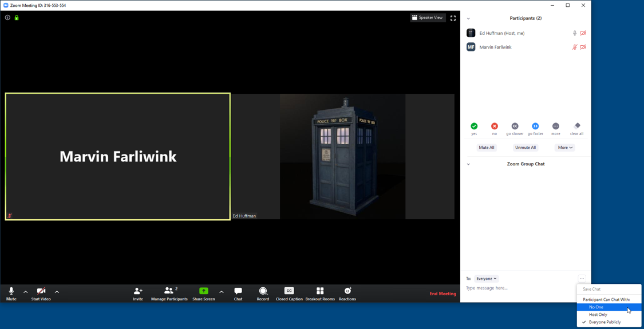Click the meeting info circle icon
This screenshot has height=329, width=644.
point(7,18)
